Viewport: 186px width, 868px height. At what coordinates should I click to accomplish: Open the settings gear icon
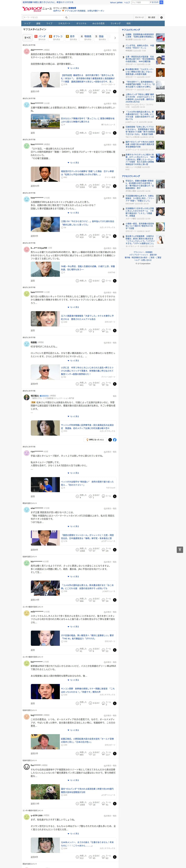[x=161, y=17]
